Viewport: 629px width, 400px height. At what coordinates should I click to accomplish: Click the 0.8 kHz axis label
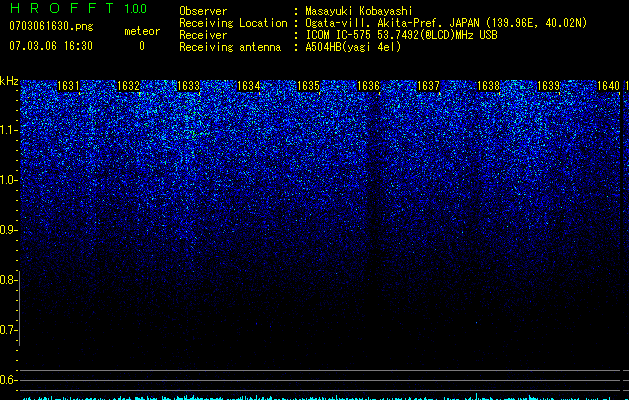point(8,280)
